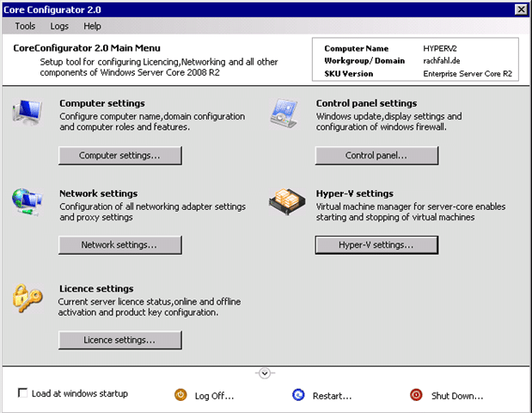This screenshot has height=413, width=532.
Task: Click the Network settings heading text
Action: point(99,194)
